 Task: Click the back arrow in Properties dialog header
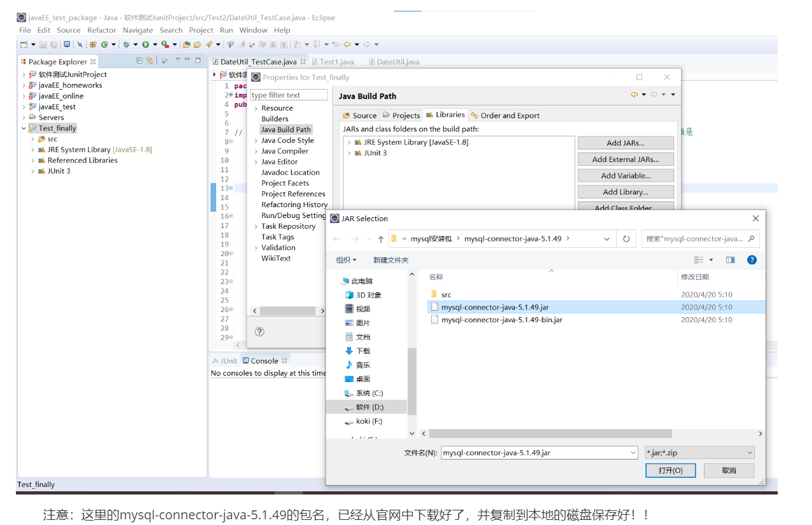click(634, 95)
